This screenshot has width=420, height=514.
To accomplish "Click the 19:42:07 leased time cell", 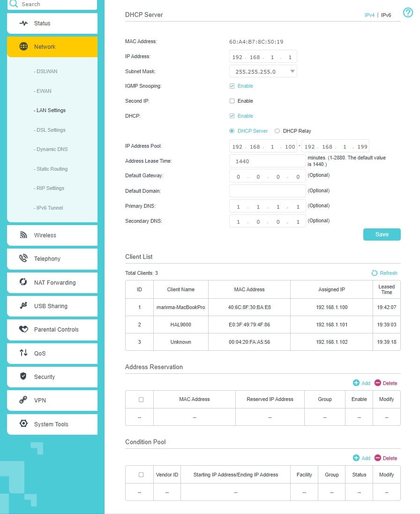I will [387, 307].
